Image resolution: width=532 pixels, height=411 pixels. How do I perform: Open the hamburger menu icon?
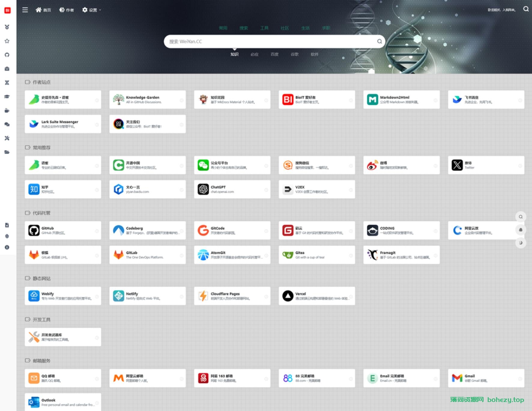(x=25, y=10)
